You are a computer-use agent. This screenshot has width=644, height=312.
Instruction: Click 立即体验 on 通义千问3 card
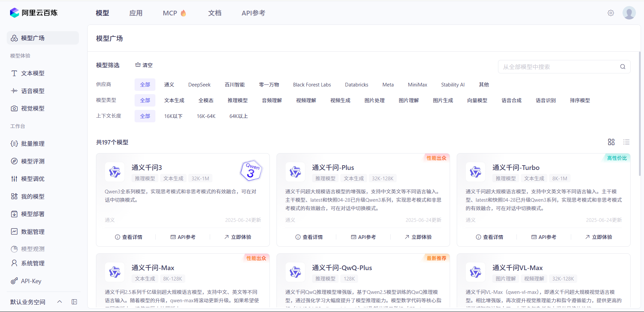pos(238,237)
